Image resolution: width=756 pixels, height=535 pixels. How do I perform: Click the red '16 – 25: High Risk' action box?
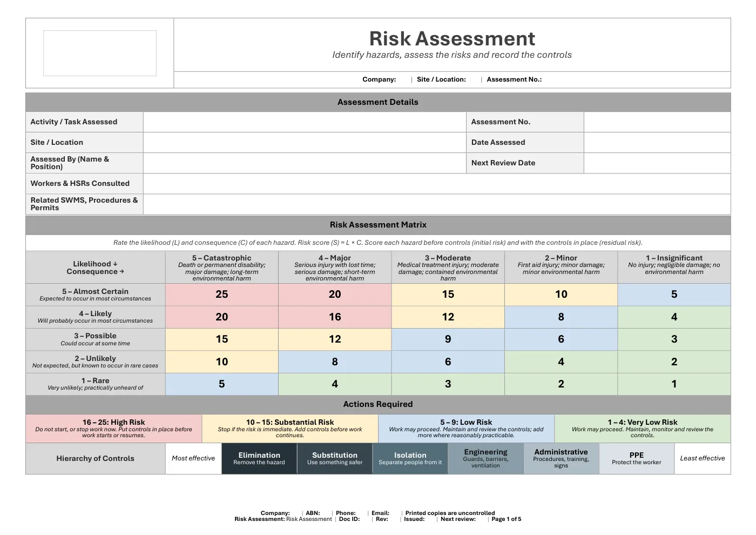[114, 429]
